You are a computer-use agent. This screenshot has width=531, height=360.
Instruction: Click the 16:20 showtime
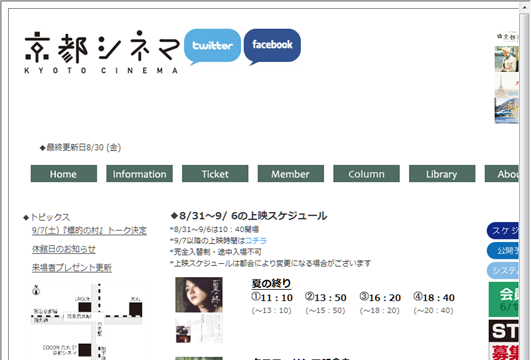click(x=380, y=297)
